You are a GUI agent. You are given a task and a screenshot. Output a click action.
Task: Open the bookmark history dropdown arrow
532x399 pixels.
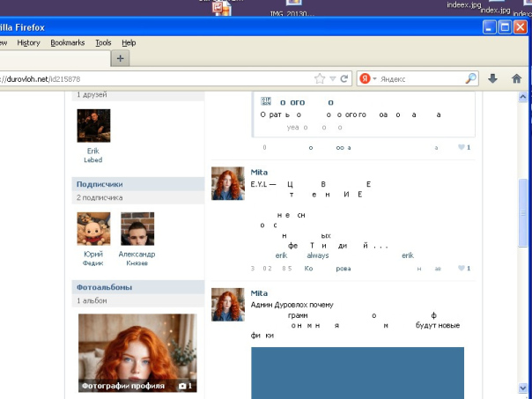click(333, 79)
